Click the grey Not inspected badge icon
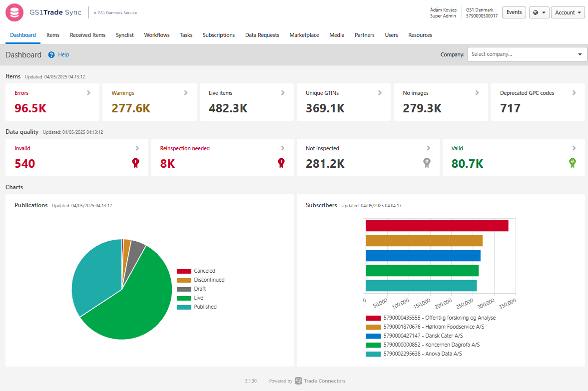The width and height of the screenshot is (588, 391). tap(427, 162)
